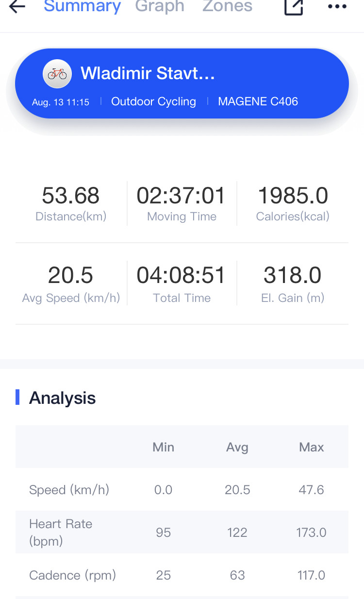
Task: Tap the Cadence (rpm) row
Action: pos(182,575)
